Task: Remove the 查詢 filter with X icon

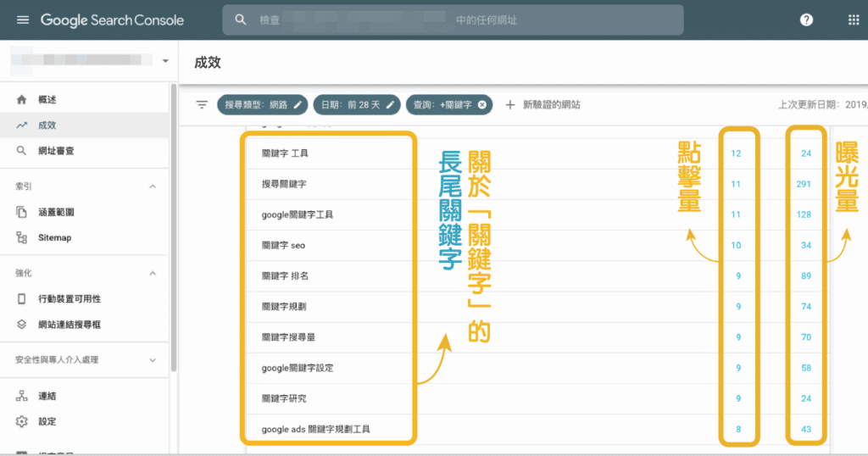Action: click(x=482, y=104)
